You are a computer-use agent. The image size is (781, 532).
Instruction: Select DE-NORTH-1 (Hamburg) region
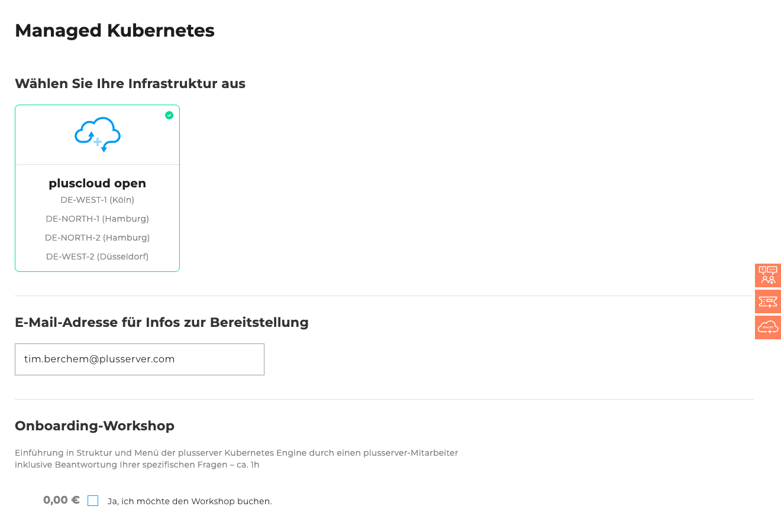[x=97, y=219]
